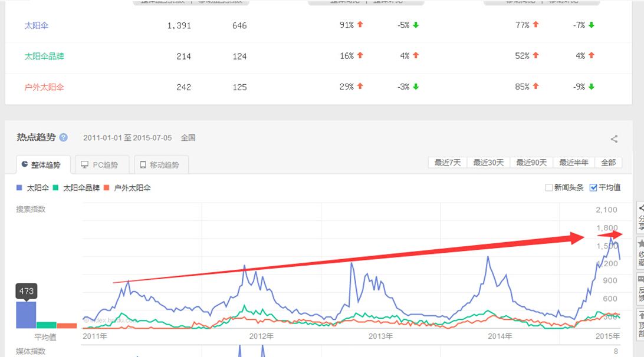Image resolution: width=644 pixels, height=357 pixels.
Task: Switch to the 移动趋势 tab
Action: (161, 165)
